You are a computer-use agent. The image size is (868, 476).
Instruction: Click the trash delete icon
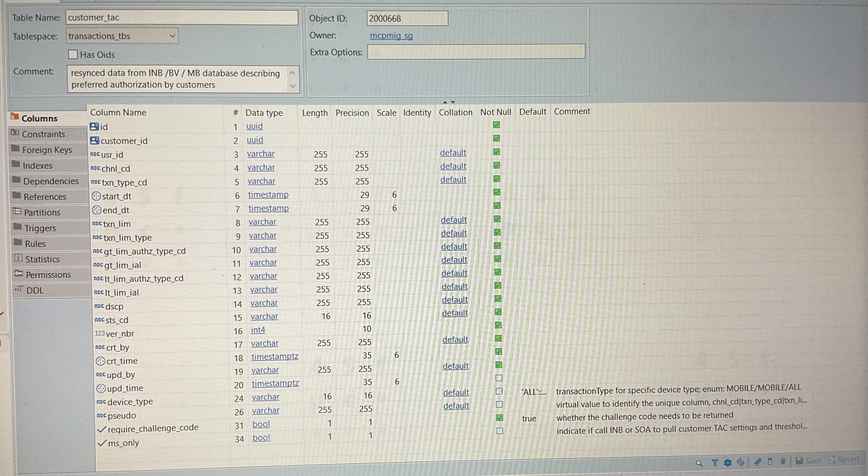(x=783, y=461)
